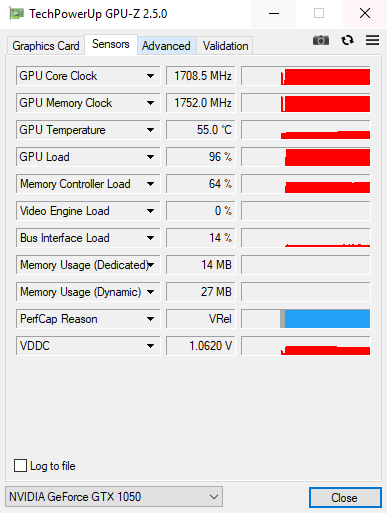
Task: Open the GPU Temperature sensor dropdown
Action: point(150,130)
